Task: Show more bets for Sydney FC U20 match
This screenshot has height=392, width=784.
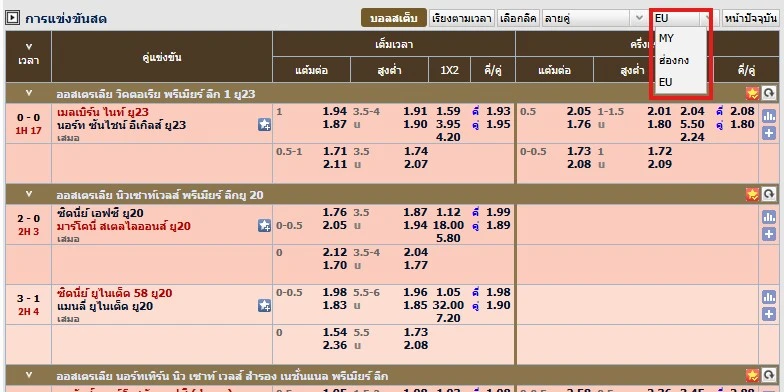Action: tap(769, 234)
